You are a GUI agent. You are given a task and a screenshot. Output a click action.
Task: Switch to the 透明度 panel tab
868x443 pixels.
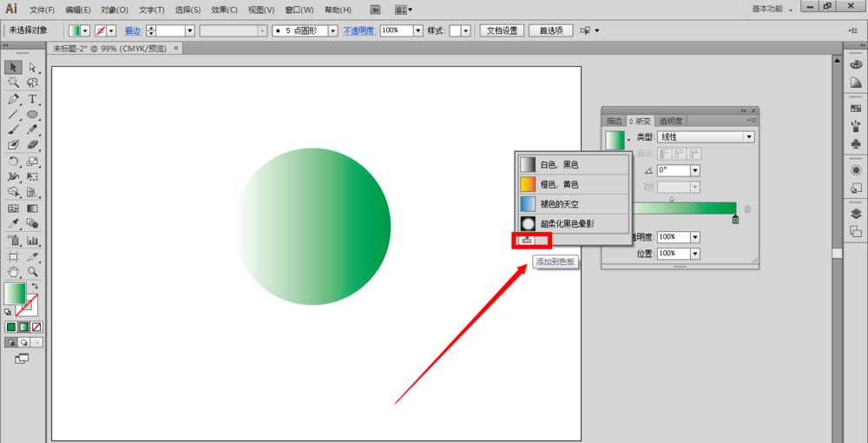(670, 121)
